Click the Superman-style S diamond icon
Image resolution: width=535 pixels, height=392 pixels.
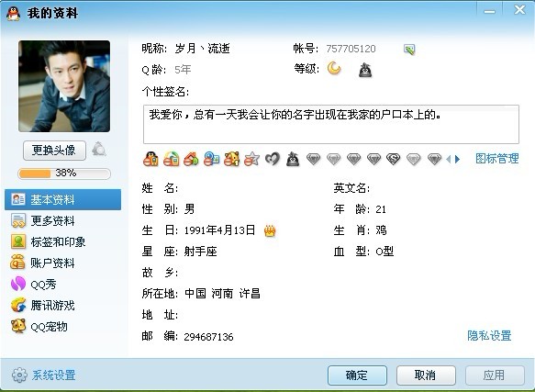(393, 159)
